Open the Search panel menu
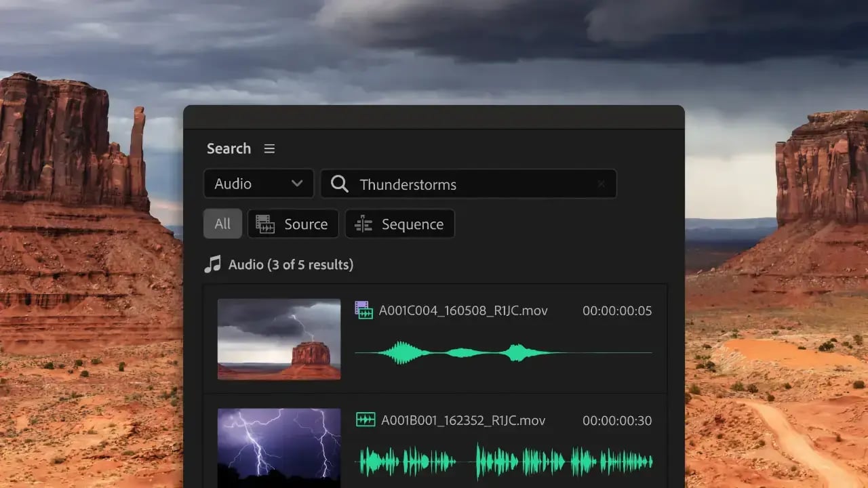Screen dimensions: 868x488 pyautogui.click(x=269, y=148)
